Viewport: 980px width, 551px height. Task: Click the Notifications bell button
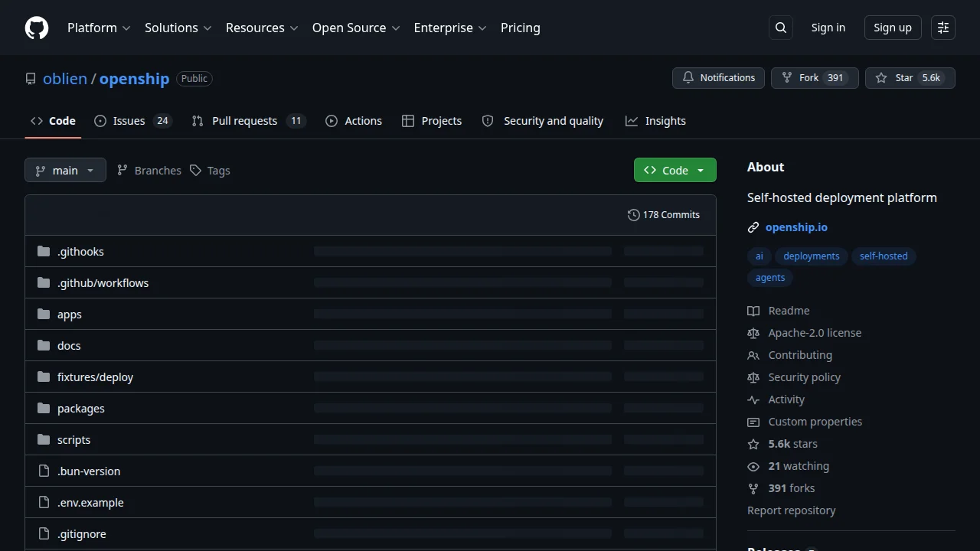[718, 78]
